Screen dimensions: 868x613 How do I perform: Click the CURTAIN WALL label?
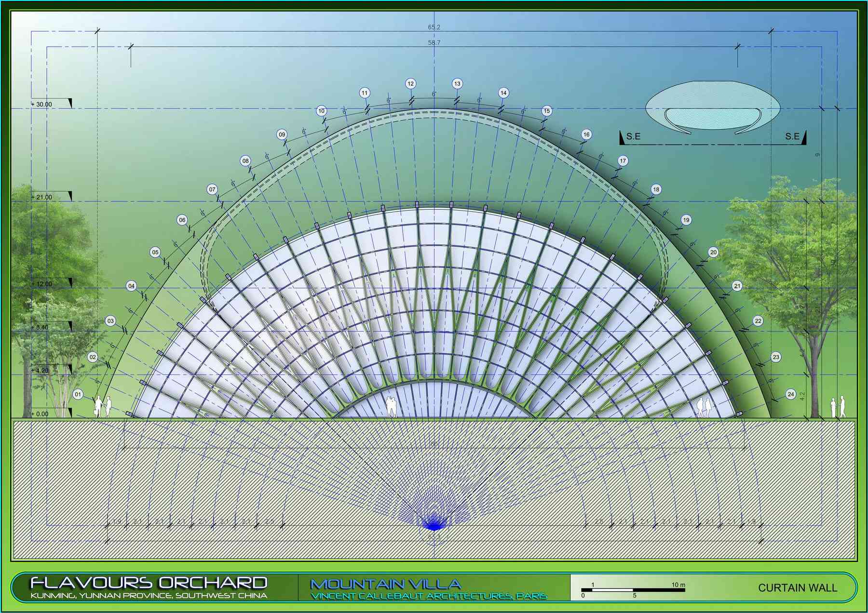coord(797,588)
